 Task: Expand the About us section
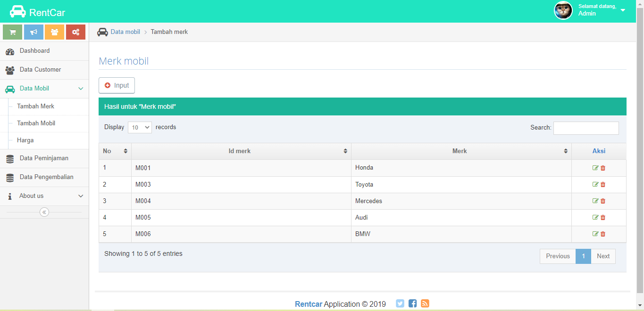tap(80, 196)
